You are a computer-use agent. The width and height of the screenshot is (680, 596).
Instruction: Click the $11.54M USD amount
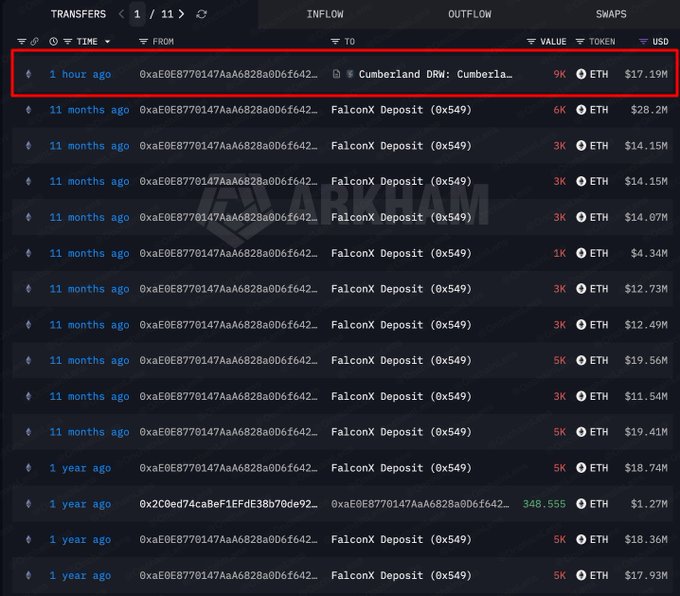coord(646,396)
